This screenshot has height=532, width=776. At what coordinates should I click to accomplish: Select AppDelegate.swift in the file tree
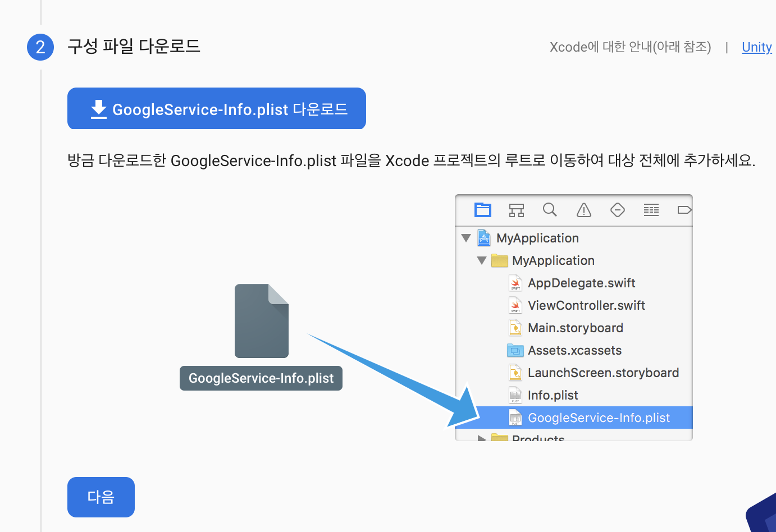click(x=574, y=283)
